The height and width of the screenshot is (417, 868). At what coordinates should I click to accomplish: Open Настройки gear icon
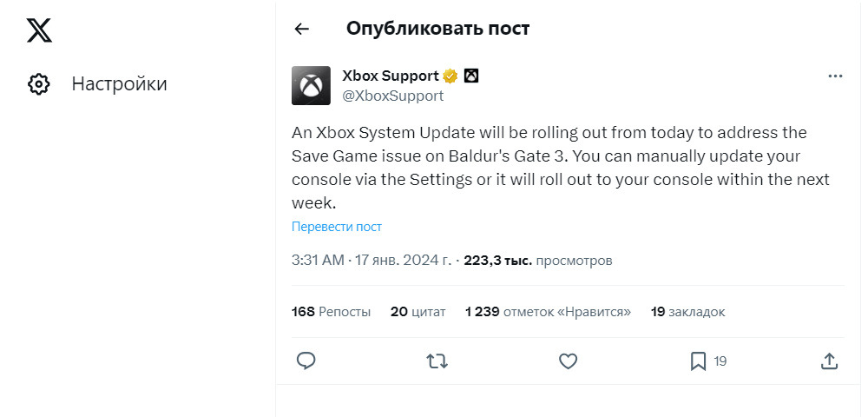tap(39, 84)
